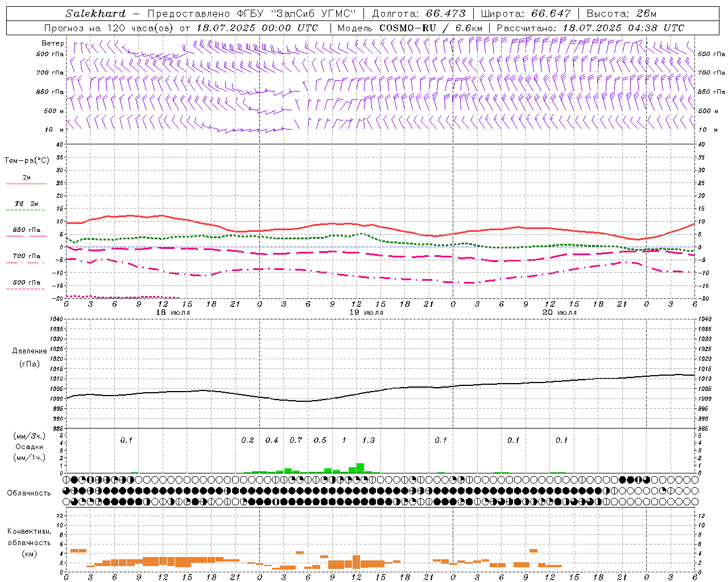Image resolution: width=728 pixels, height=582 pixels.
Task: Click the Salekhard station title
Action: pos(96,14)
